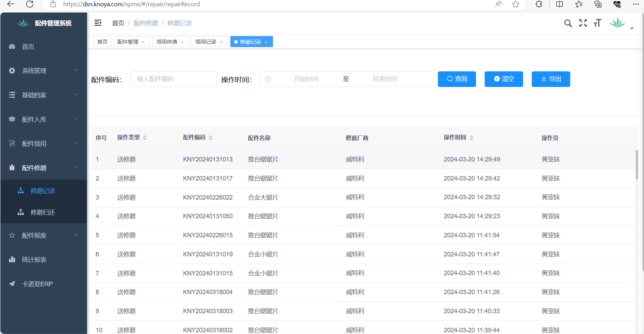Reload the page with refresh icon

30,4
